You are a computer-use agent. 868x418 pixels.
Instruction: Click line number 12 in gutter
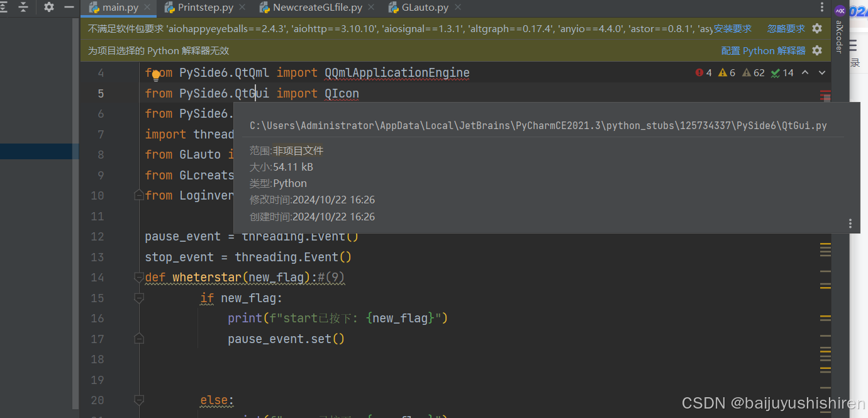(97, 237)
